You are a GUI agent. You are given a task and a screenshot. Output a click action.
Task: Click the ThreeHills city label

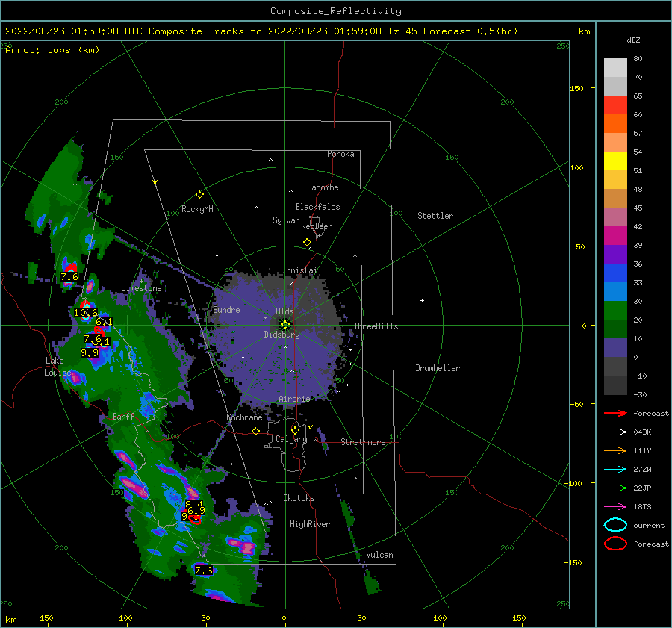coord(376,326)
